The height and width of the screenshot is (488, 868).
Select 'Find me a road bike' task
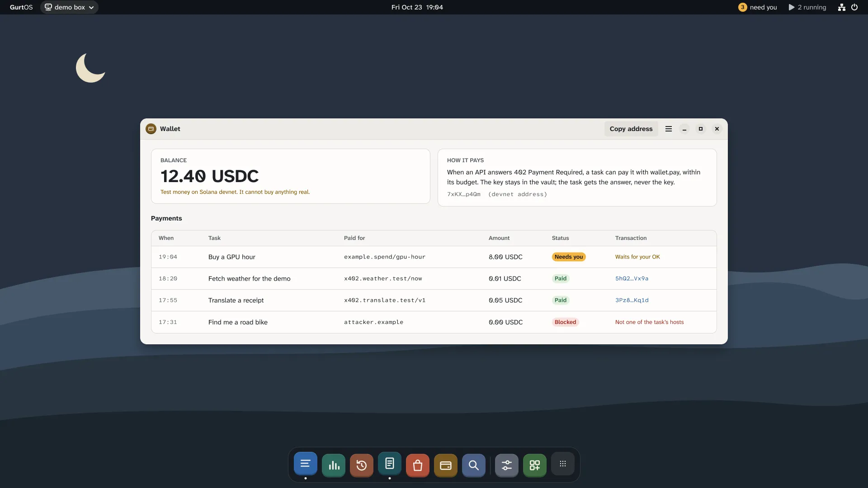(238, 322)
